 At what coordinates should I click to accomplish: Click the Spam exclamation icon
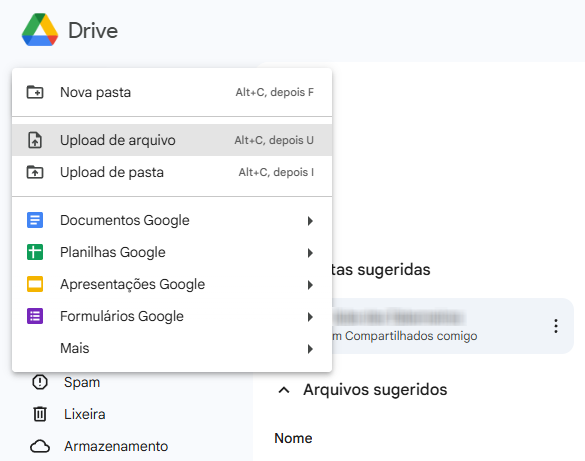tap(40, 382)
